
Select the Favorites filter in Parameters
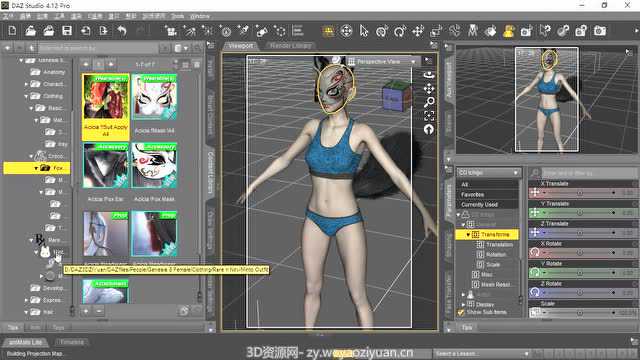(x=488, y=195)
